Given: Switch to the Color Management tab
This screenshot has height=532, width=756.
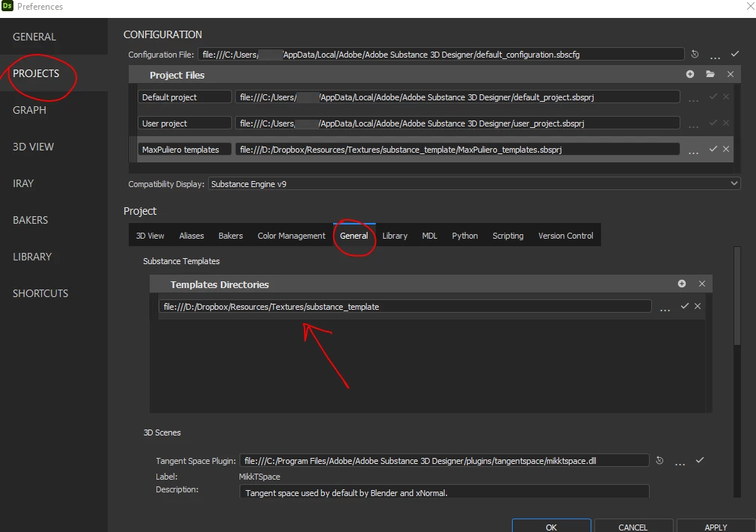Looking at the screenshot, I should coord(291,236).
